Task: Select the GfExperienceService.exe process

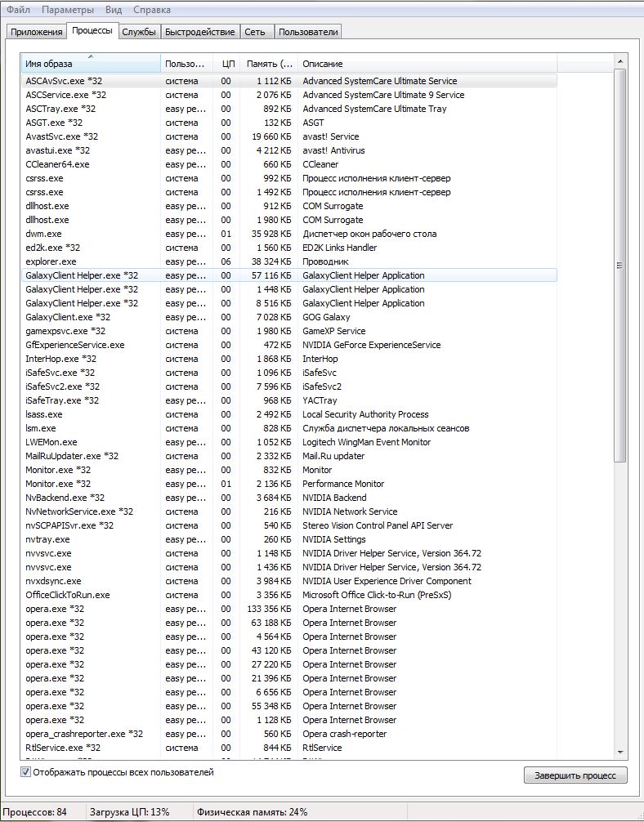Action: [x=289, y=345]
